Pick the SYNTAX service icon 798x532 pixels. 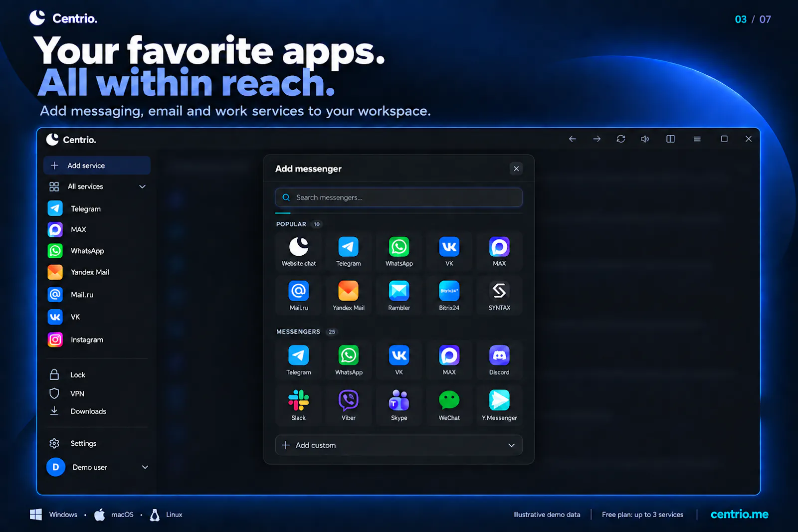point(499,296)
